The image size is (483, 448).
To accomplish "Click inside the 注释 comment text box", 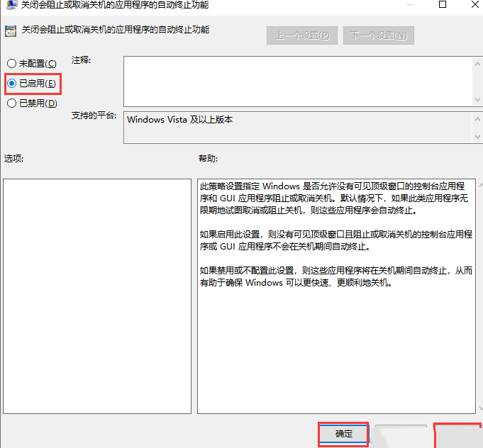I will (298, 82).
